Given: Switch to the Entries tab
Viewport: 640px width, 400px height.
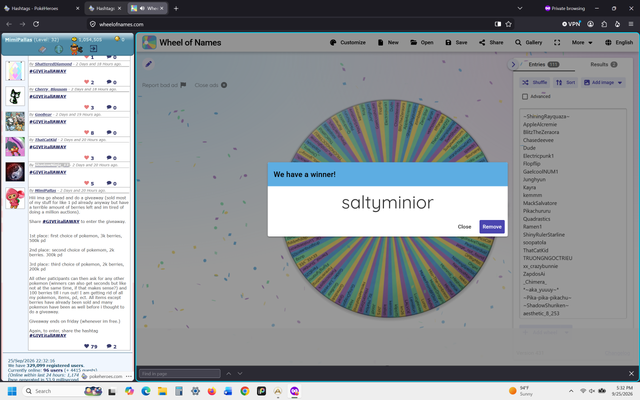Looking at the screenshot, I should (x=543, y=64).
